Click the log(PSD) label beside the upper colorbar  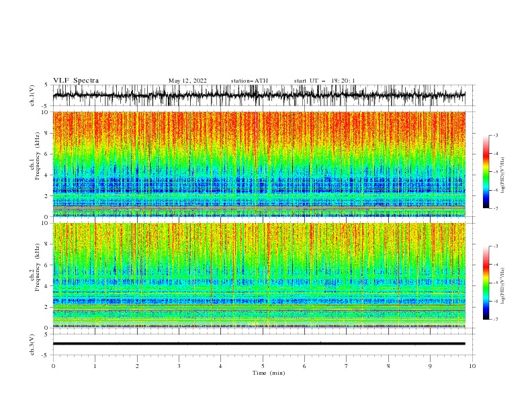(x=503, y=175)
